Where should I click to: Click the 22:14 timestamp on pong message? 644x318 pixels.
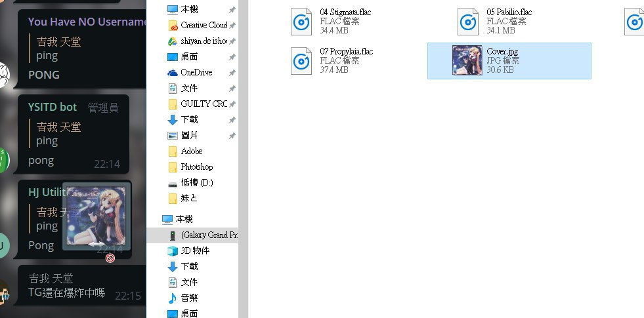pyautogui.click(x=107, y=164)
